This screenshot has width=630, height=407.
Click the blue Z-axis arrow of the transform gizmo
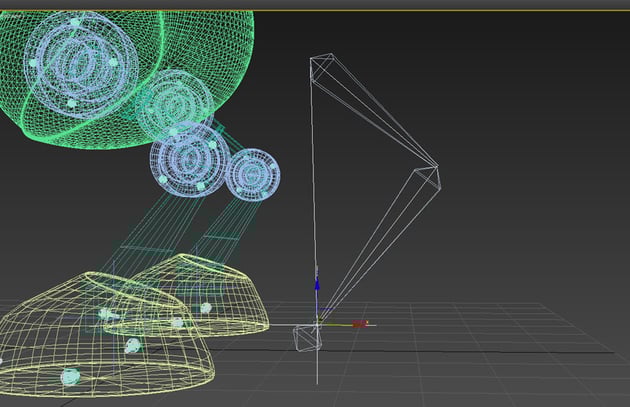coord(317,284)
